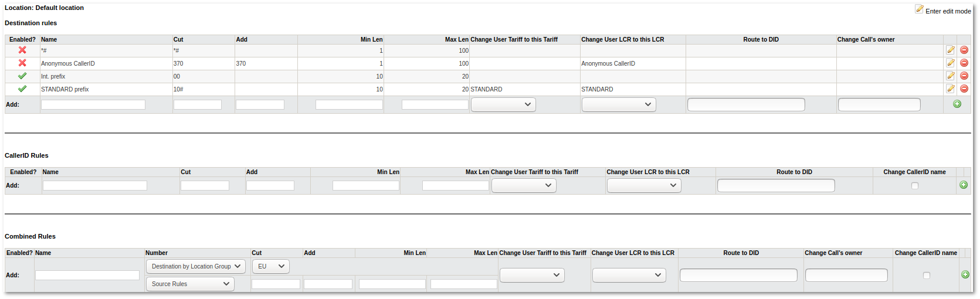Edit the Anonymous CallerID rule

950,63
